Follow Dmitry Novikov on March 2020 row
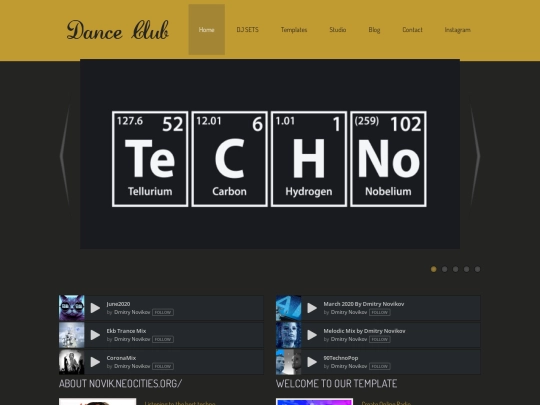The width and height of the screenshot is (540, 405). click(380, 312)
